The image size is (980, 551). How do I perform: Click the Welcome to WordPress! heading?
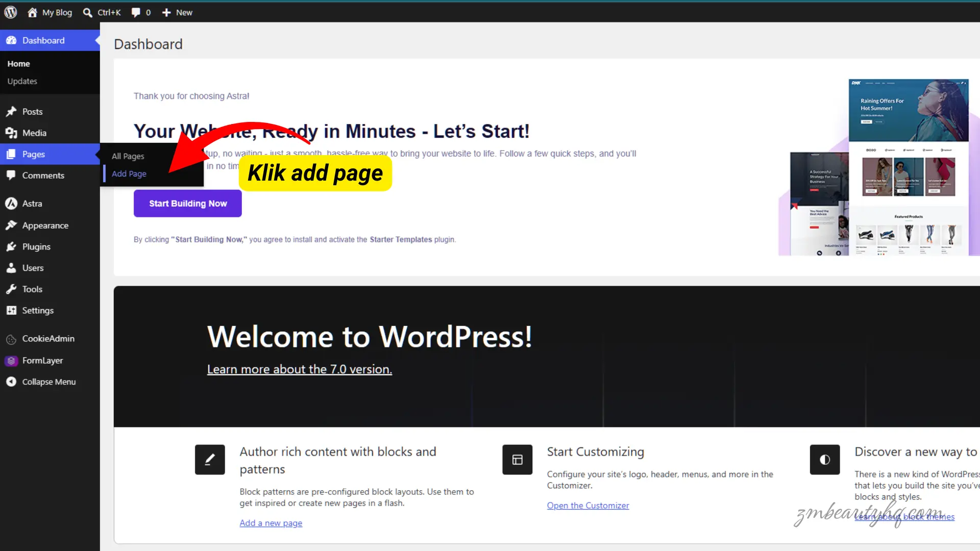click(370, 337)
